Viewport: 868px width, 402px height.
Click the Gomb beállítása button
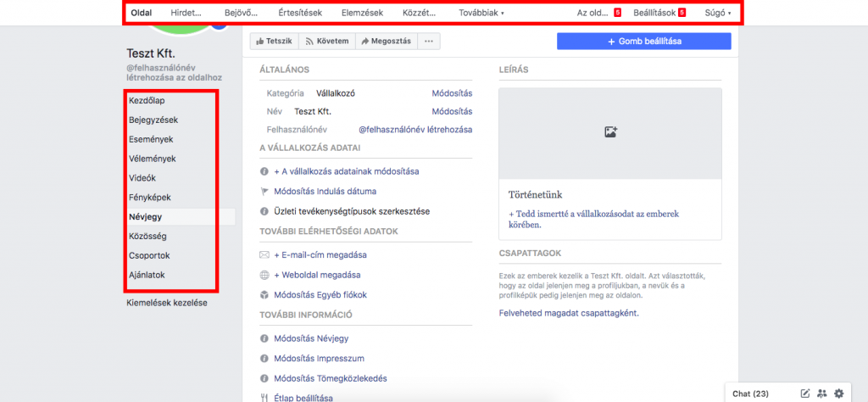tap(644, 42)
